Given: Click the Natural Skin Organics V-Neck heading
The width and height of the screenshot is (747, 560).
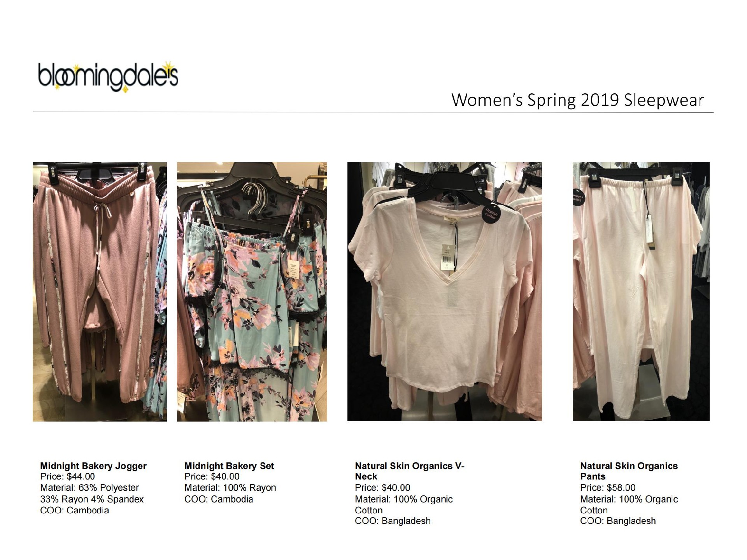Looking at the screenshot, I should pyautogui.click(x=410, y=471).
